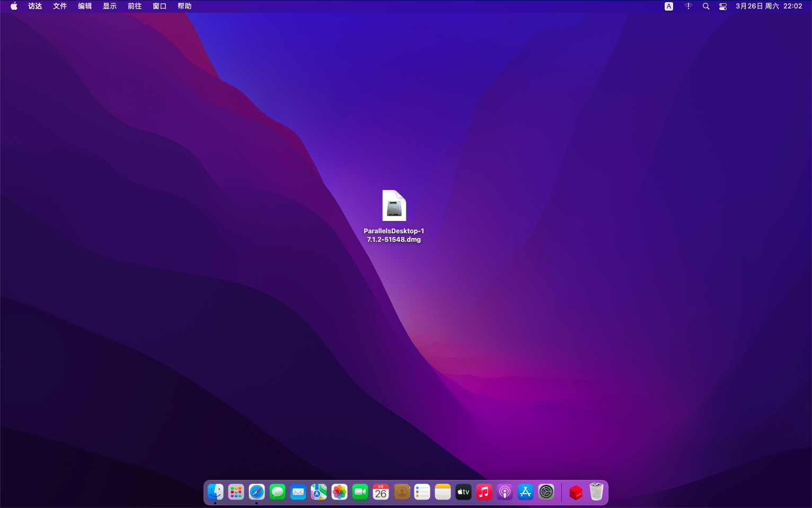Select the ParallelsDesktop-17.1.2-51548.dmg file
Screen dimensions: 812x508
[x=394, y=206]
